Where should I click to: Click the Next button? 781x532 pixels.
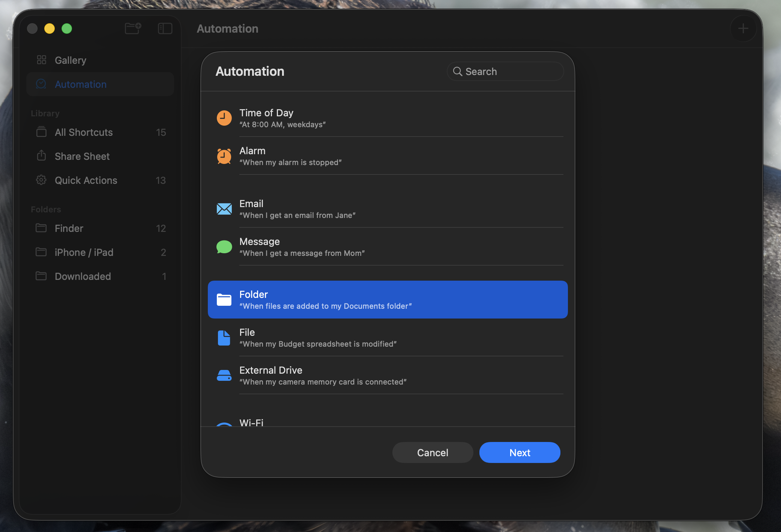(520, 452)
